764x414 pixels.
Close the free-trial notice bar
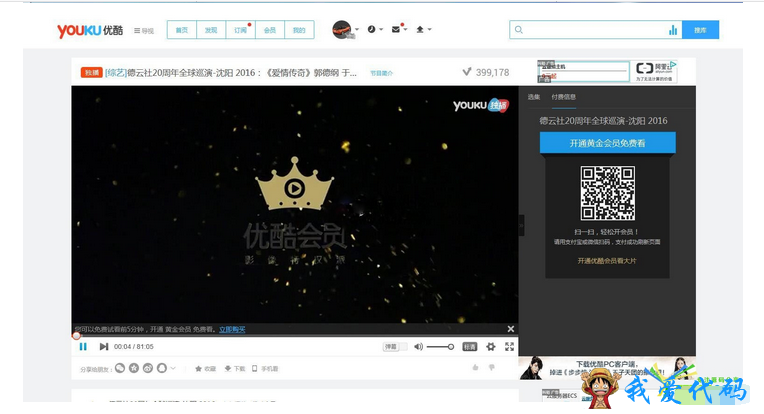point(510,329)
